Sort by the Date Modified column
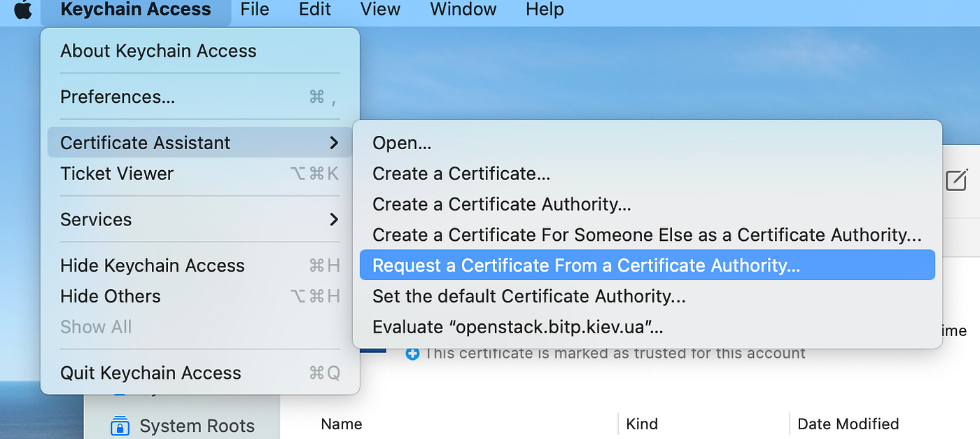The width and height of the screenshot is (980, 439). click(x=848, y=424)
